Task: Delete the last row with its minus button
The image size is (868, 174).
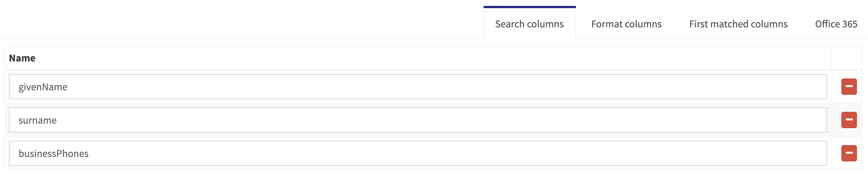Action: point(849,153)
